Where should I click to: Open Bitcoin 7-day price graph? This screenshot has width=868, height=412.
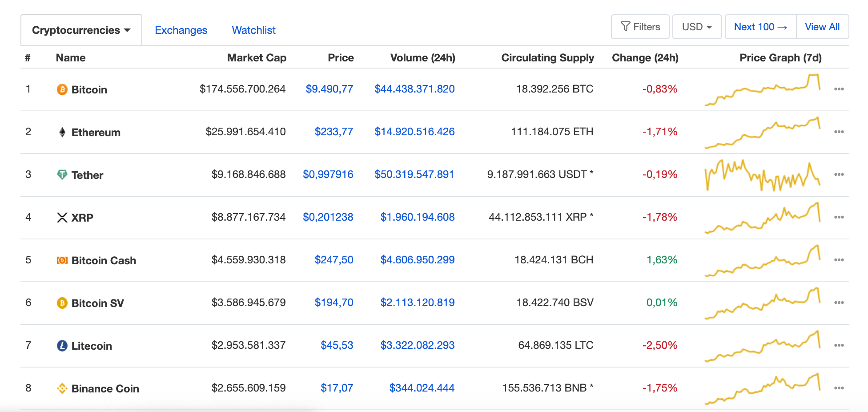pos(763,89)
